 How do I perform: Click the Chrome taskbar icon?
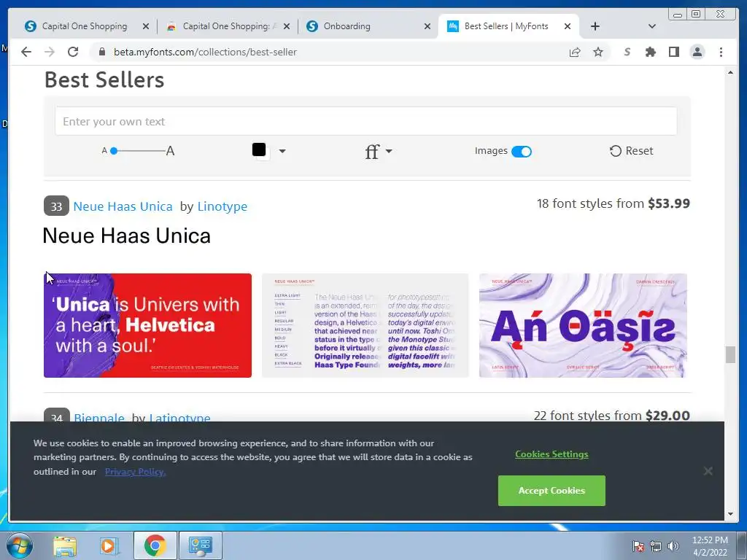pyautogui.click(x=155, y=545)
